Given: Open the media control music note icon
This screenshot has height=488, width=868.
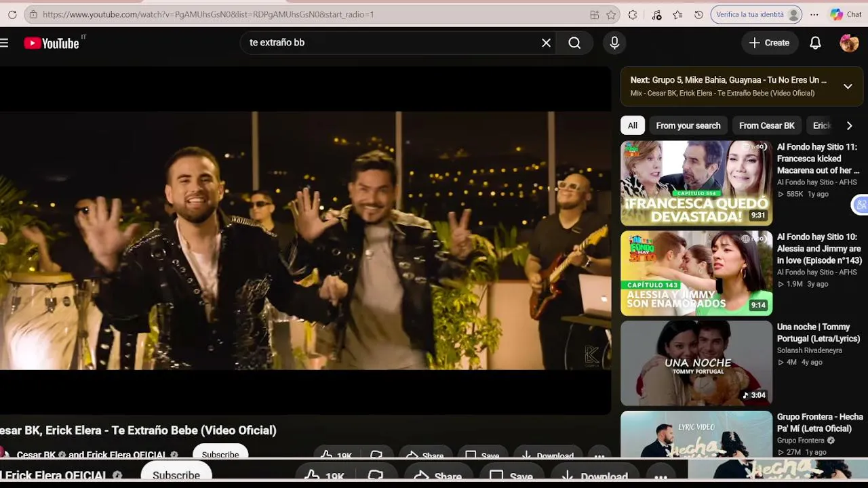Looking at the screenshot, I should (x=656, y=14).
